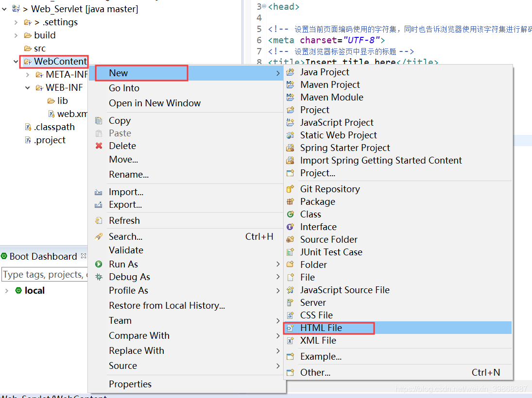Image resolution: width=532 pixels, height=398 pixels.
Task: Click the Debug As bug icon
Action: (x=99, y=277)
